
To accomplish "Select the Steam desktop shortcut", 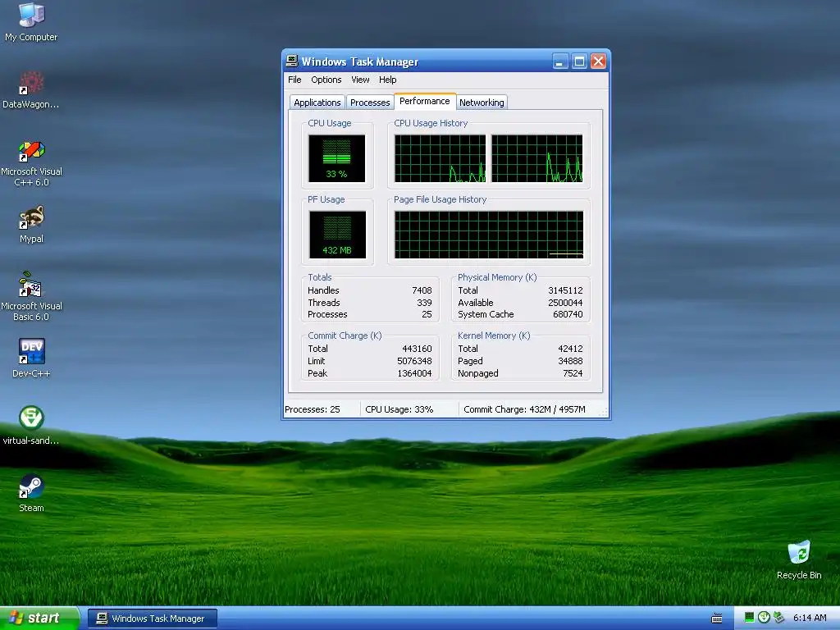I will [x=31, y=493].
